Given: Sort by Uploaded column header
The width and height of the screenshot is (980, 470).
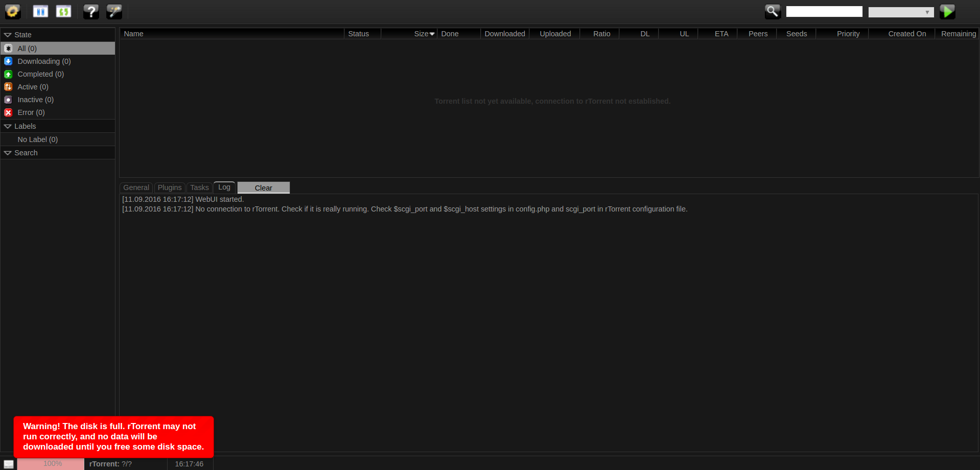Looking at the screenshot, I should (555, 34).
